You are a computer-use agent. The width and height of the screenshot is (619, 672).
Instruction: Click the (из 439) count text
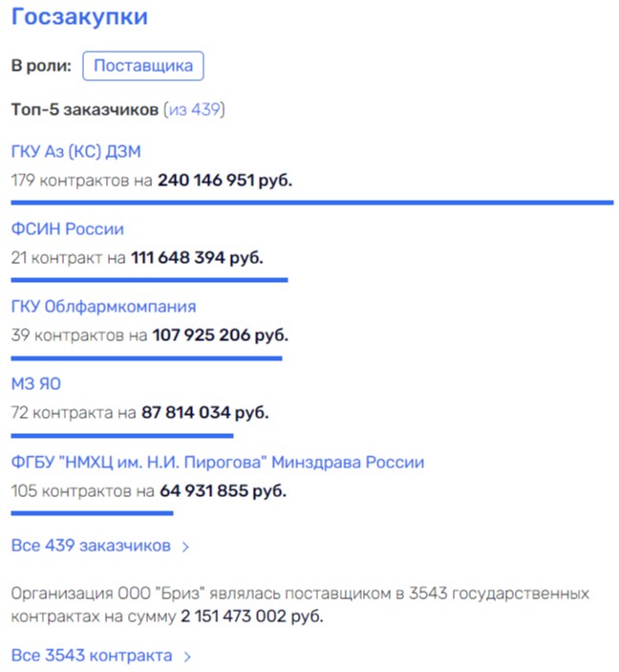pyautogui.click(x=194, y=110)
